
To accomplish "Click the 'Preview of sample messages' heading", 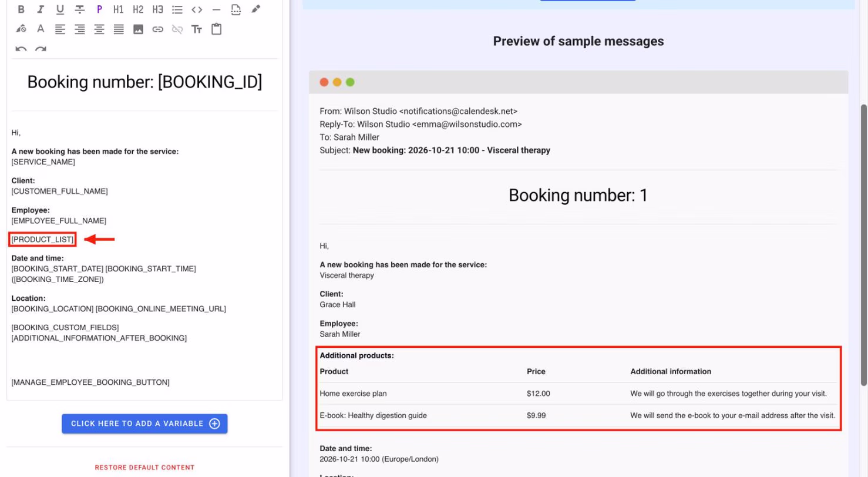I will 578,41.
